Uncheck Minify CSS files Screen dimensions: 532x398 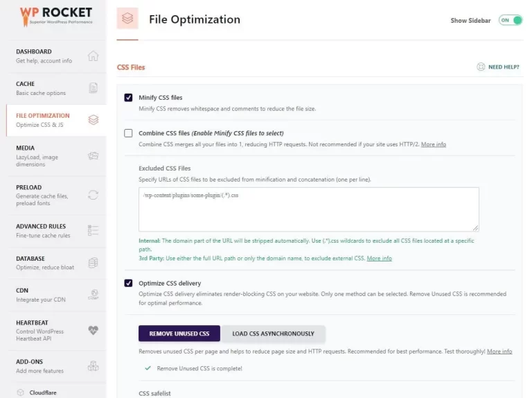click(128, 98)
